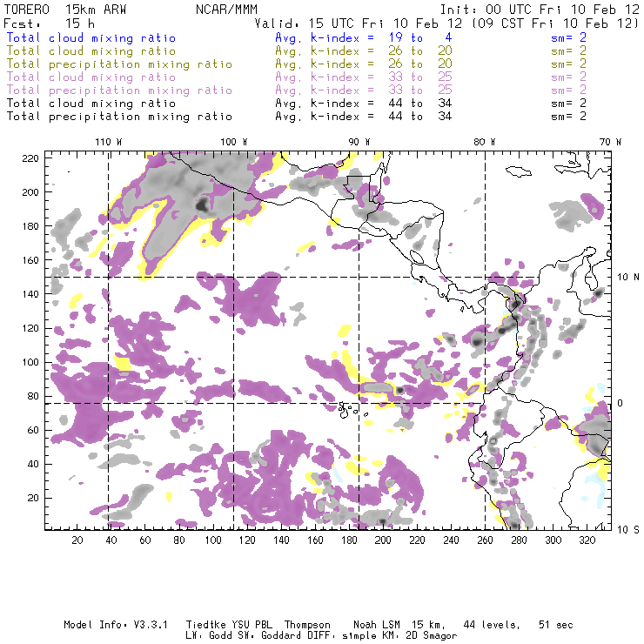Click the Galapagos Islands outline on the map
This screenshot has height=644, width=644.
tap(348, 407)
